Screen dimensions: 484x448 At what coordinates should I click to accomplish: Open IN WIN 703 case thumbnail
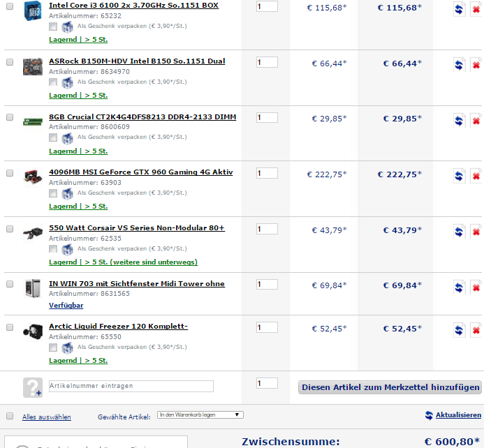click(x=33, y=288)
